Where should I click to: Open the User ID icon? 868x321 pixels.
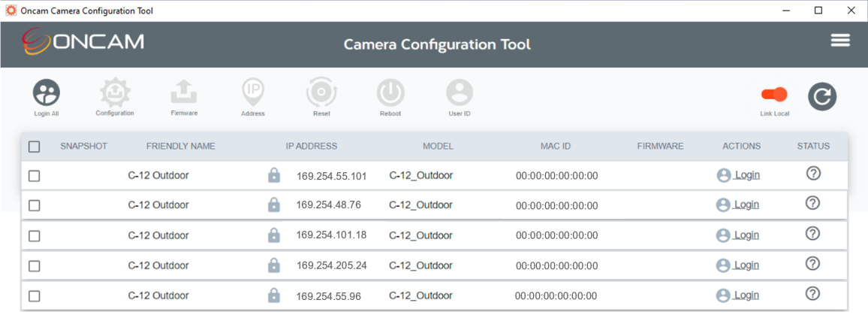(460, 92)
